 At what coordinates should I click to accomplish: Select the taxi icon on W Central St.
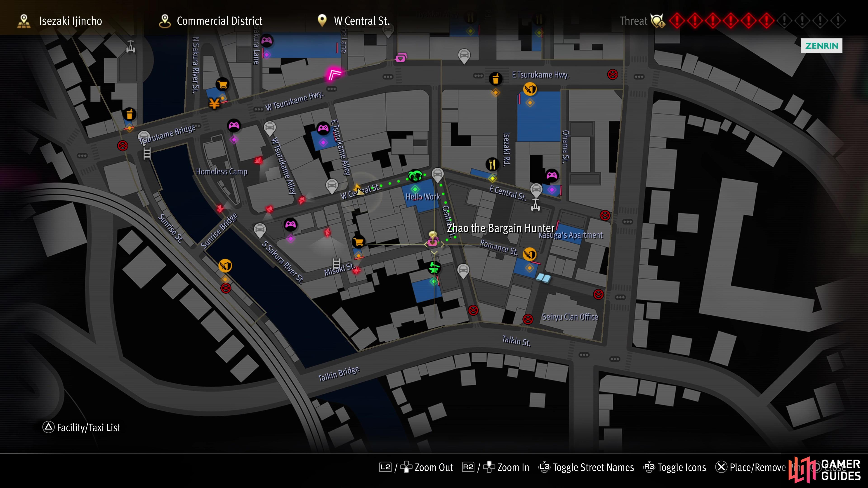(332, 186)
